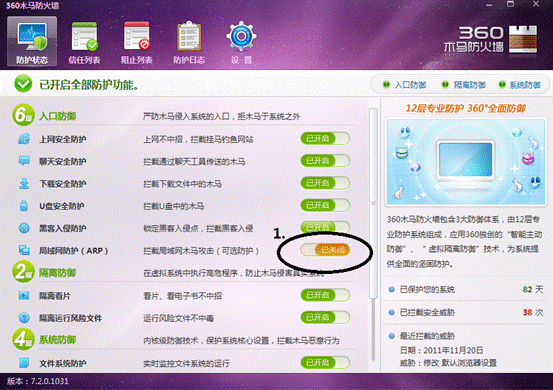Screen dimensions: 553x390
Task: Click the green 4层 系统防御 badge
Action: point(23,339)
